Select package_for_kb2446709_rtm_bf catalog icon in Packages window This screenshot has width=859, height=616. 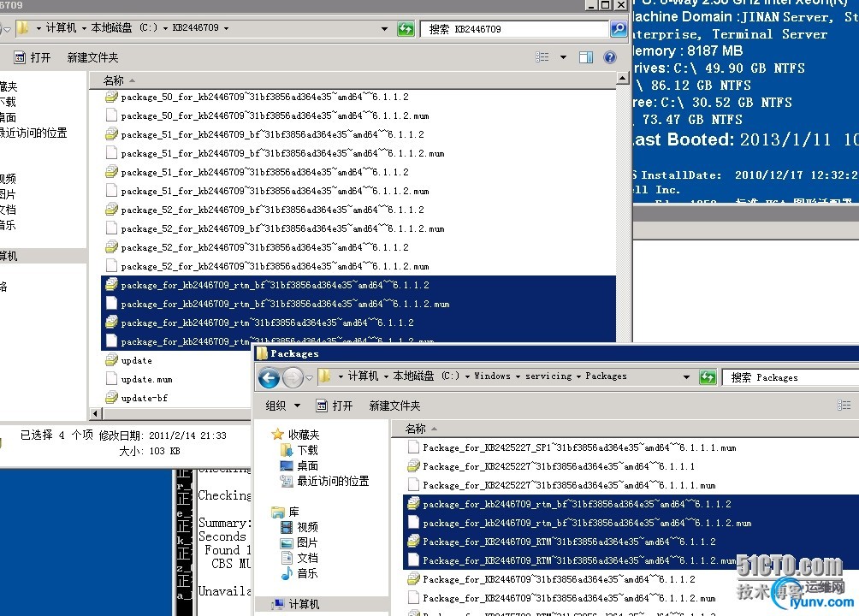coord(413,504)
